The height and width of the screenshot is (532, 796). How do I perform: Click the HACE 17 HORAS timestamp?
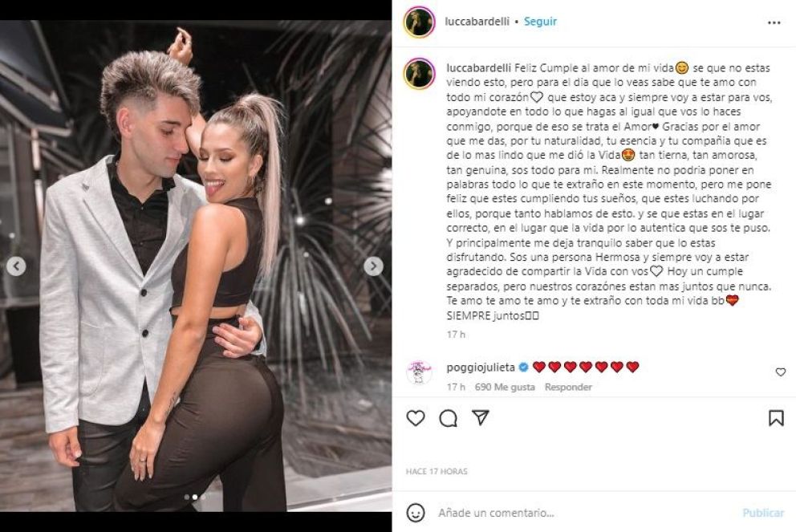[x=437, y=472]
